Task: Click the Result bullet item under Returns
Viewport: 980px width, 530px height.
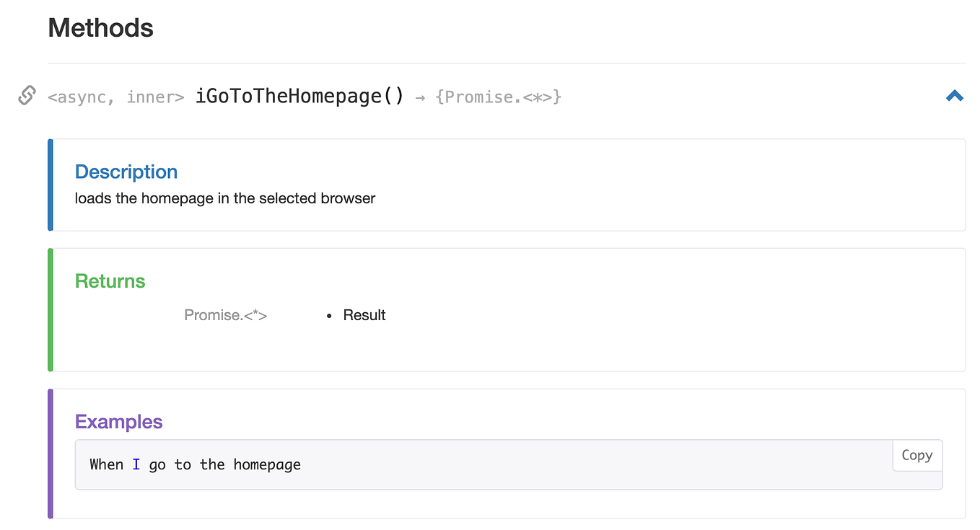Action: coord(364,315)
